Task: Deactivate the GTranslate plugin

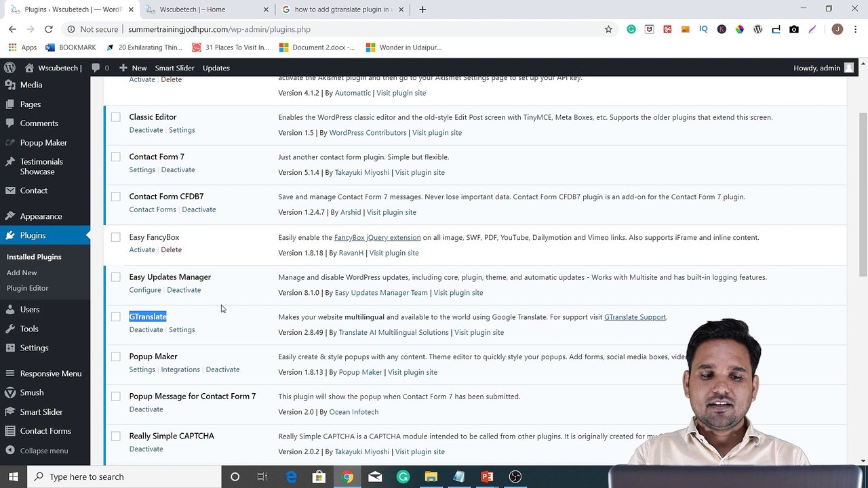Action: tap(146, 329)
